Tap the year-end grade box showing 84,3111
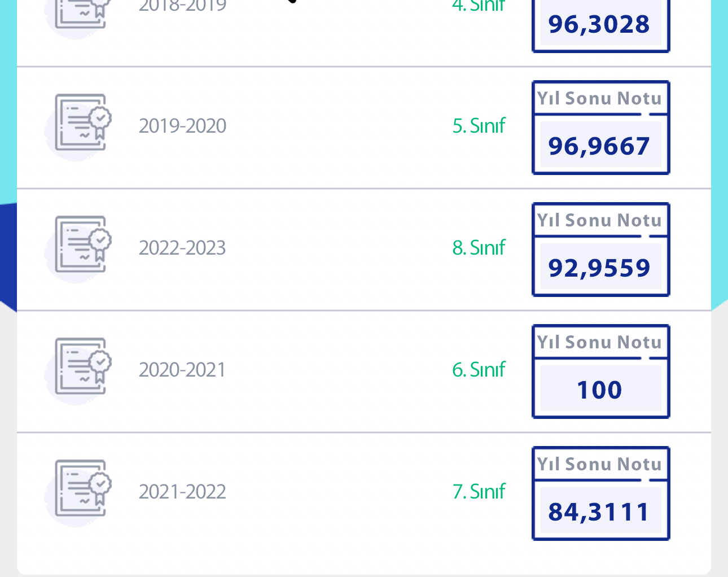 600,494
